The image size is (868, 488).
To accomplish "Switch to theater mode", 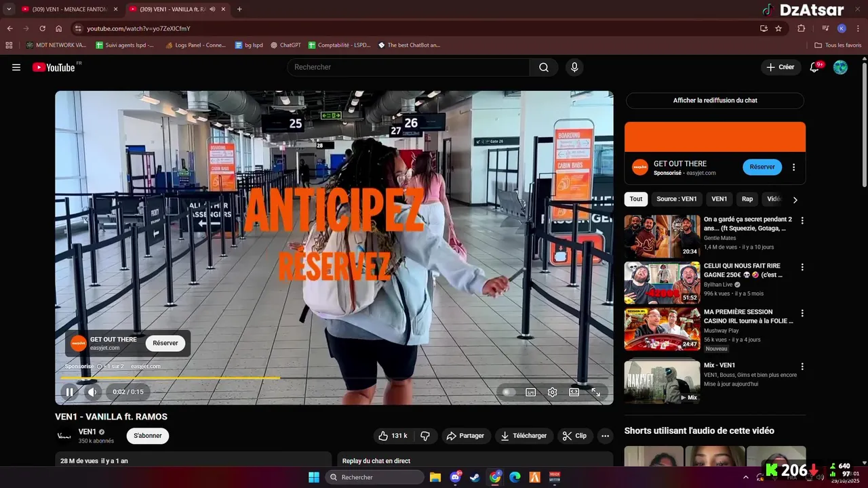I will (x=574, y=392).
